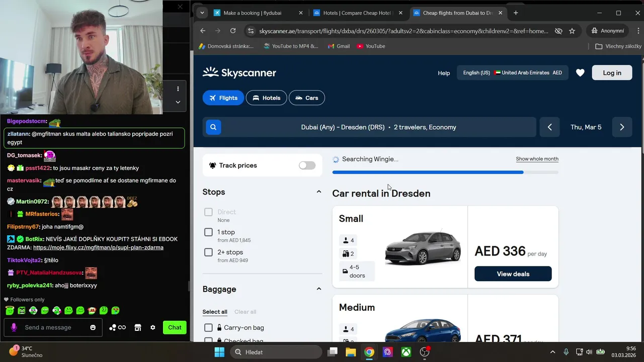Click the Windows taskbar Hledat search box
The height and width of the screenshot is (362, 644).
tap(276, 352)
